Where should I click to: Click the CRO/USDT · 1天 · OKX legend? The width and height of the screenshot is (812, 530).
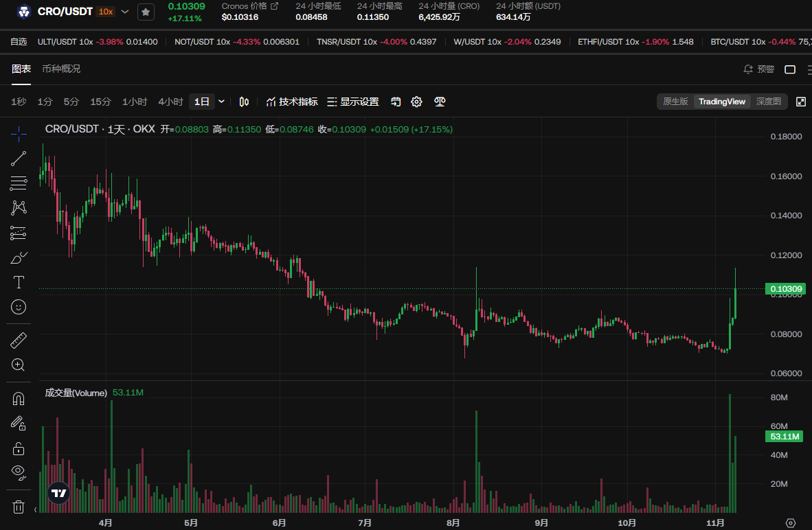point(100,129)
